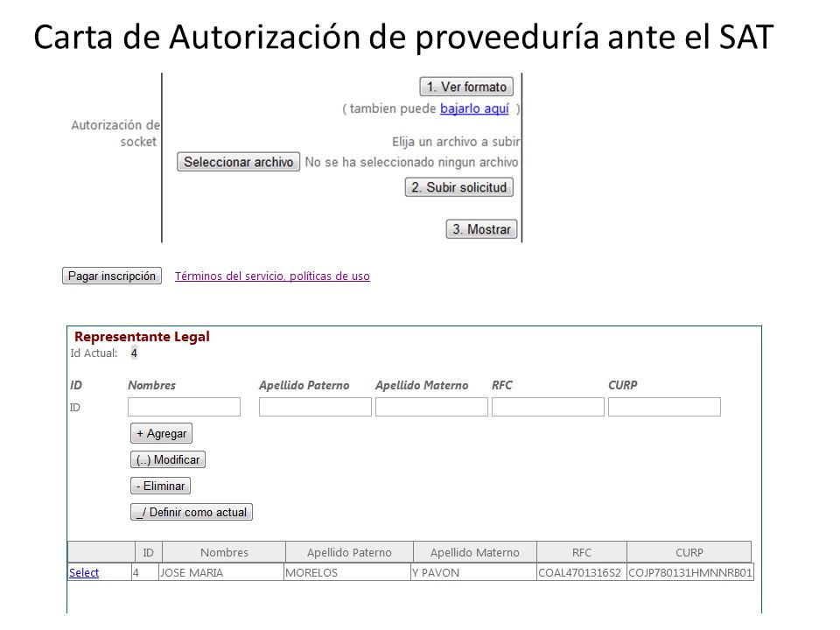This screenshot has width=840, height=630.
Task: Click the '3. Mostrar' button
Action: (x=481, y=229)
